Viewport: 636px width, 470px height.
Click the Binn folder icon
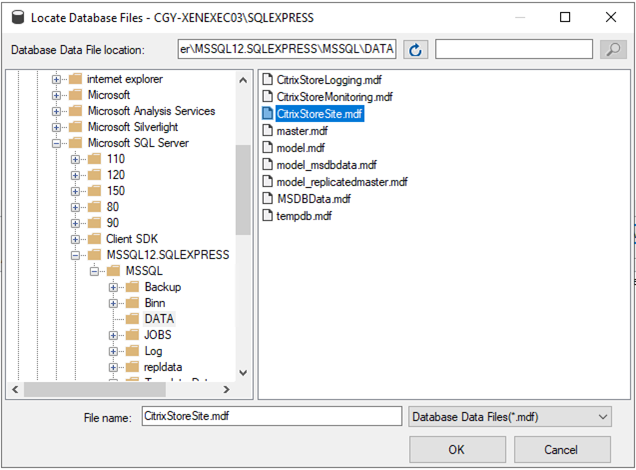click(x=132, y=303)
